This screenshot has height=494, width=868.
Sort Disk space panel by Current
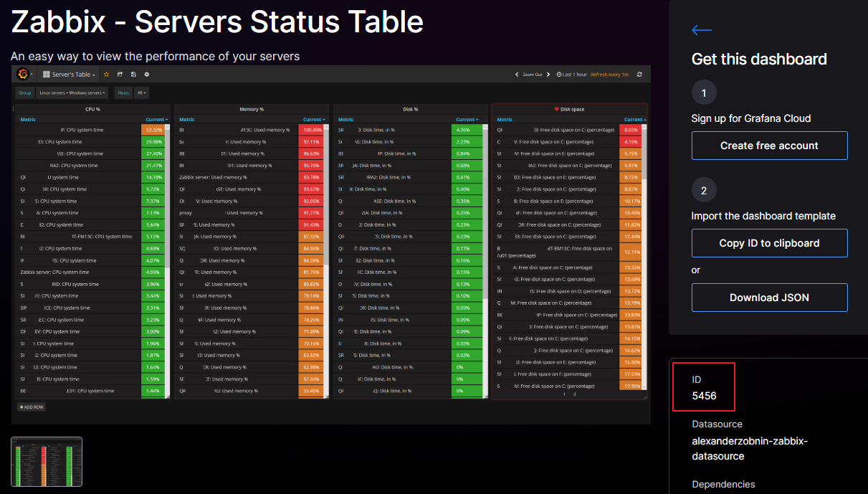point(635,120)
